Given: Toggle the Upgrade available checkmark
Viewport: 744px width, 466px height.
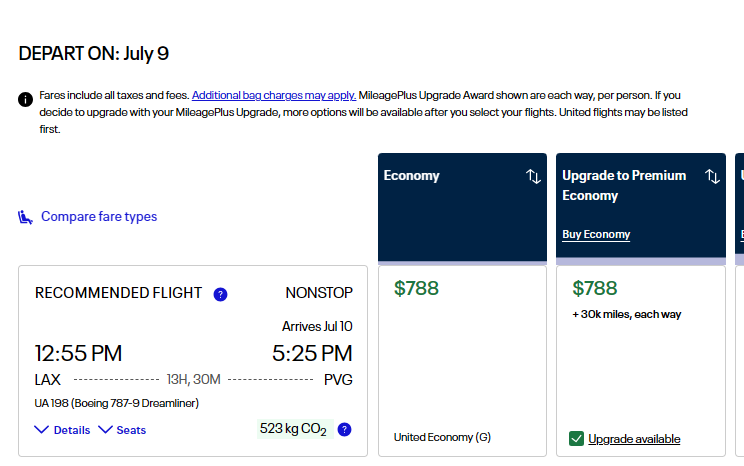Looking at the screenshot, I should pyautogui.click(x=576, y=438).
